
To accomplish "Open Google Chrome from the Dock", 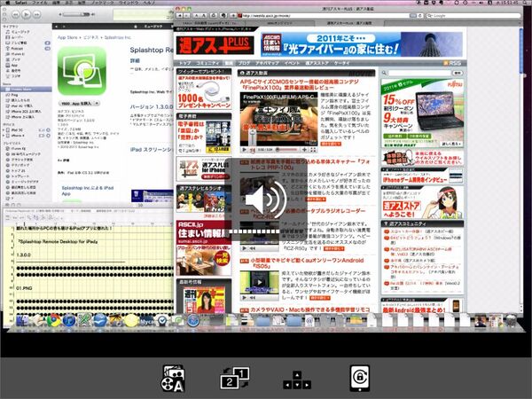I will coord(53,320).
